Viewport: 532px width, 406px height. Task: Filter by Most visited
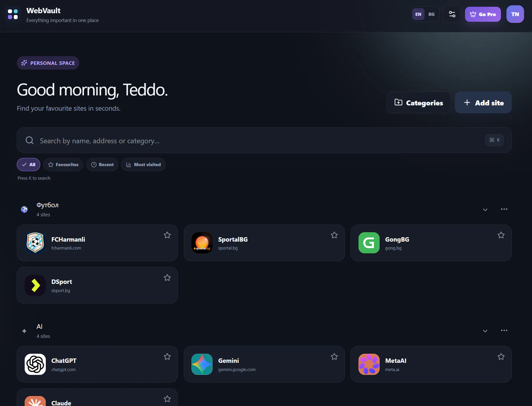pos(143,165)
